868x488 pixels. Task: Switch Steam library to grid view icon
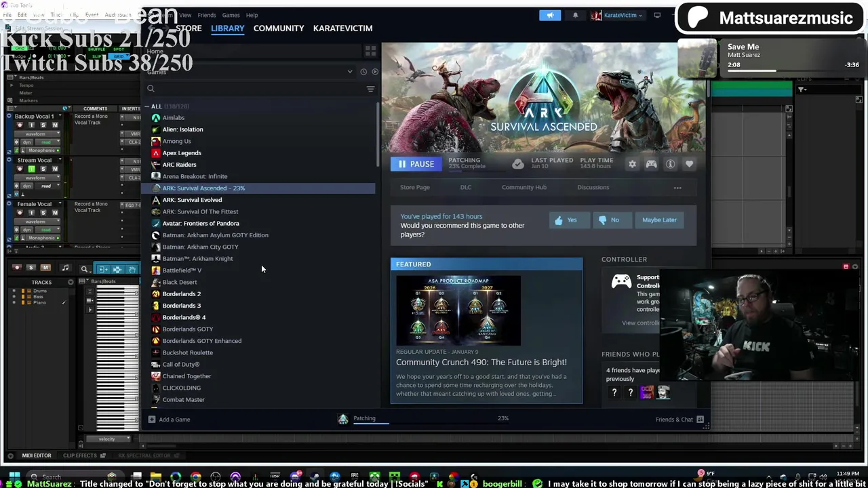[x=370, y=51]
